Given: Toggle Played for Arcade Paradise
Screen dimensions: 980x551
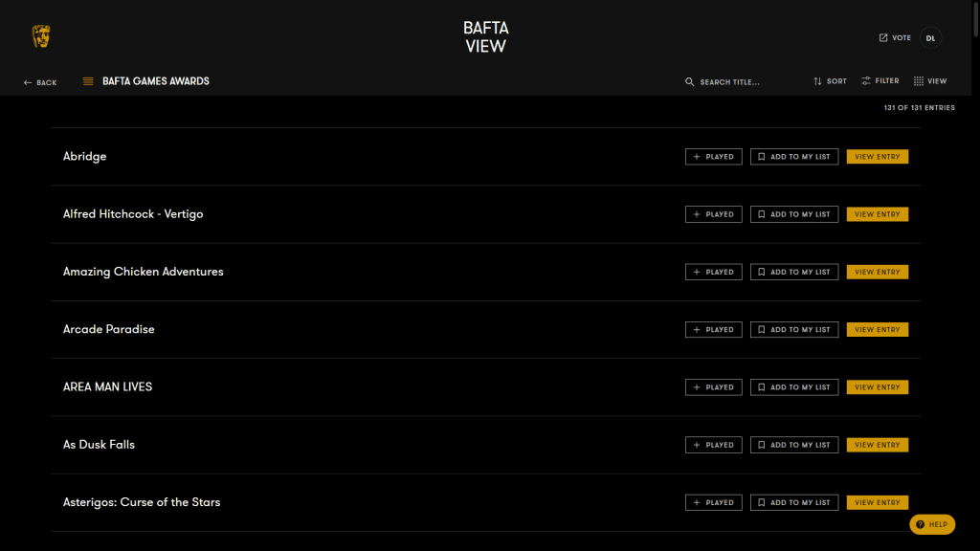Looking at the screenshot, I should coord(713,329).
